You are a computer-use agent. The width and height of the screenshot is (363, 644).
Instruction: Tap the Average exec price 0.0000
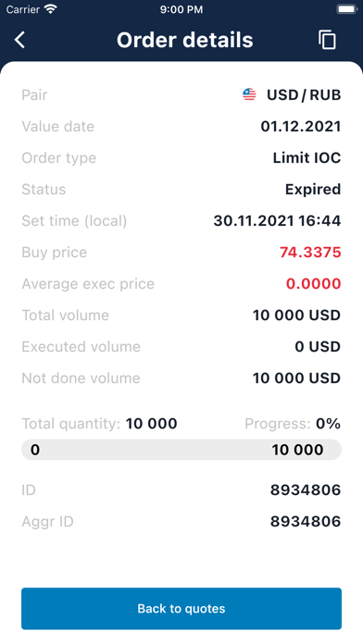coord(314,284)
